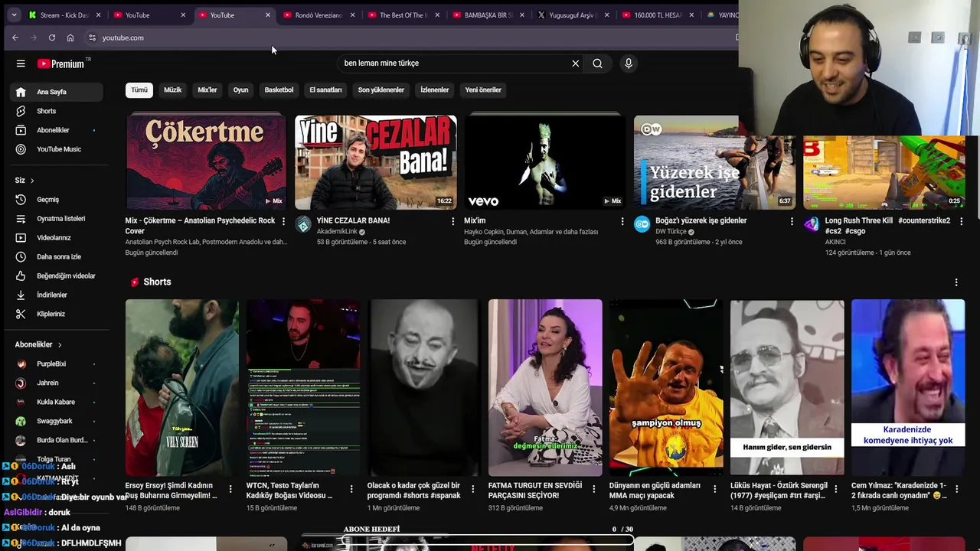This screenshot has height=551, width=980.
Task: Switch to Stream - Kick Dashboard tab
Action: coord(64,15)
